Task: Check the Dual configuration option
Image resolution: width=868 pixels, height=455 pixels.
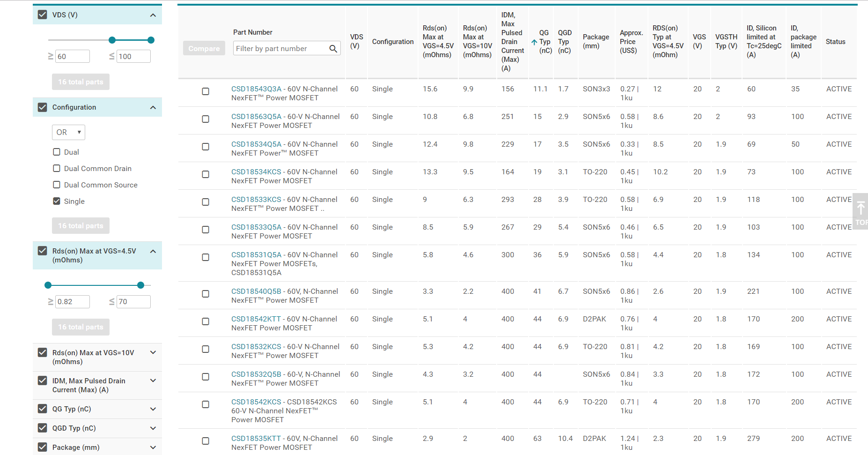Action: pyautogui.click(x=57, y=152)
